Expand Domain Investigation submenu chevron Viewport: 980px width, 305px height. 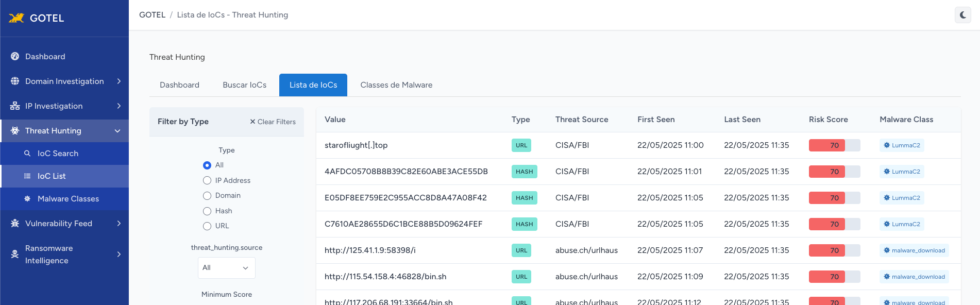pos(119,81)
